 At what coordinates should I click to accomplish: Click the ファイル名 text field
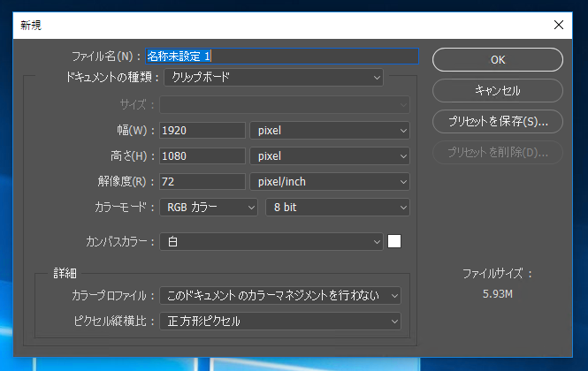tap(280, 56)
